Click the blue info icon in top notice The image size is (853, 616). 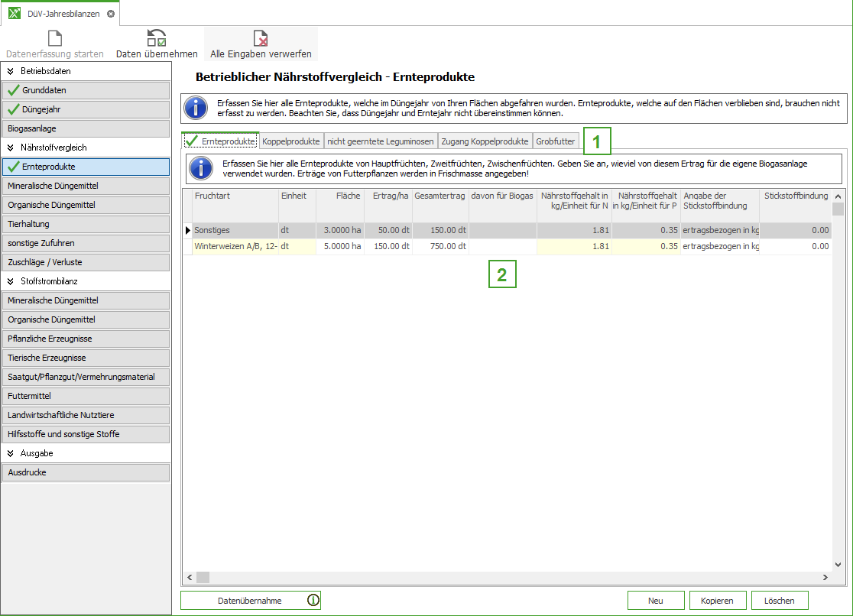pyautogui.click(x=196, y=108)
